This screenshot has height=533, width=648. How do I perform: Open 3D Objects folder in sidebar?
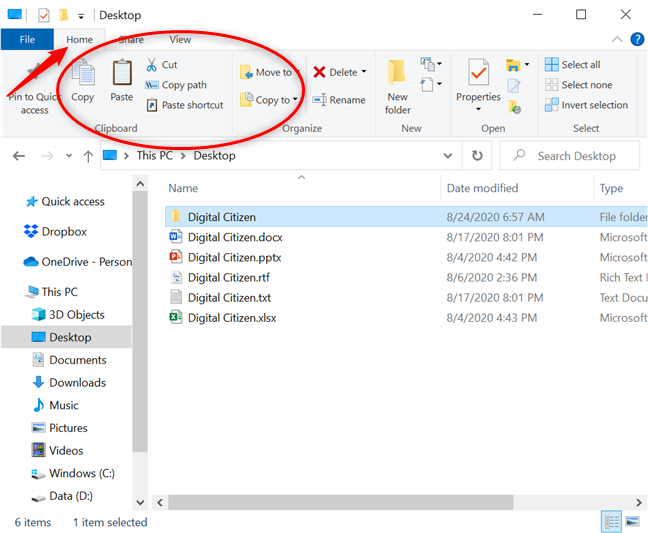[x=69, y=315]
